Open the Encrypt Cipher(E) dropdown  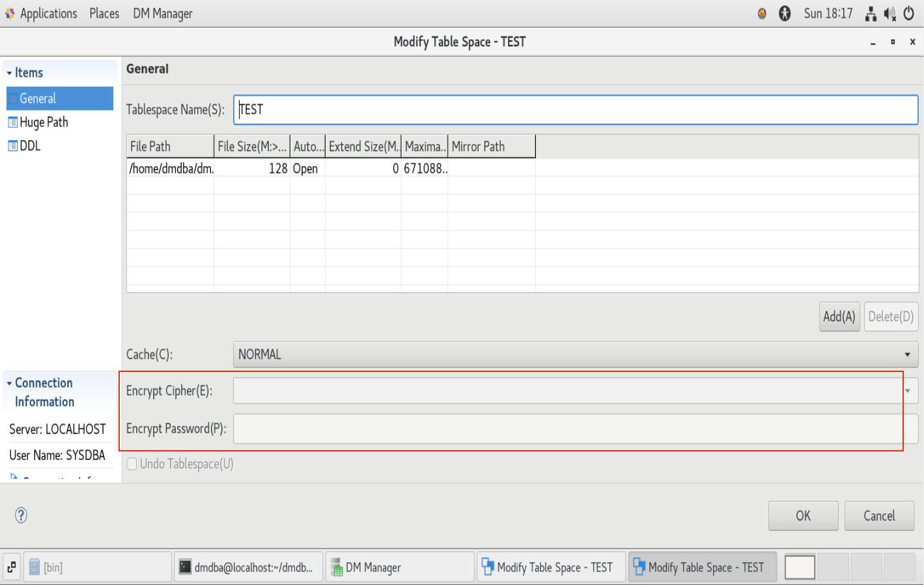tap(576, 391)
